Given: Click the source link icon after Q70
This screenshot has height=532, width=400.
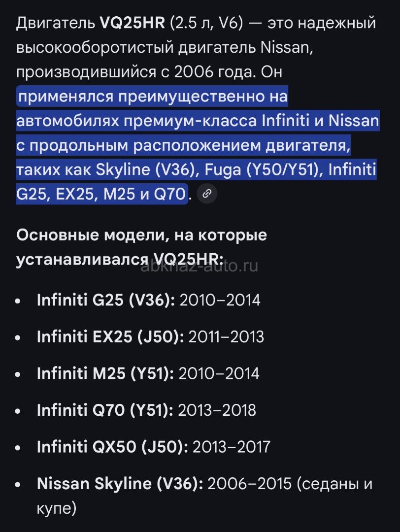Looking at the screenshot, I should click(x=207, y=194).
